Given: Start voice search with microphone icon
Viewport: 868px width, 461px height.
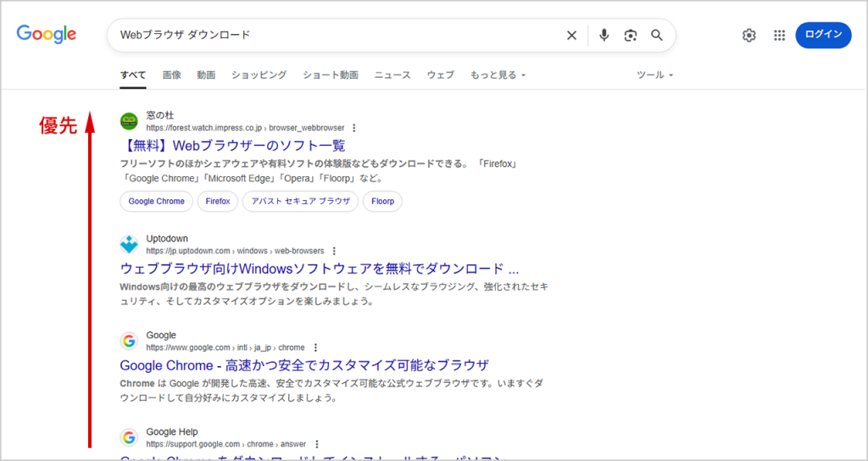Looking at the screenshot, I should [x=604, y=36].
